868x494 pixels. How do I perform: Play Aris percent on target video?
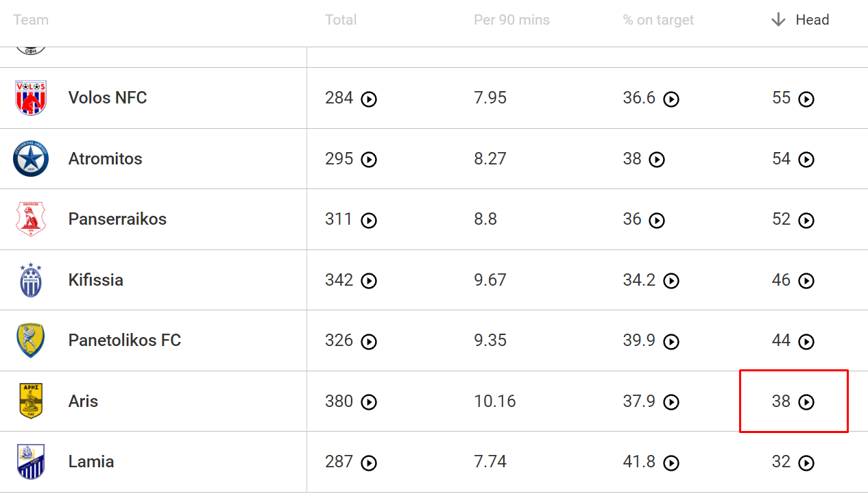[671, 402]
